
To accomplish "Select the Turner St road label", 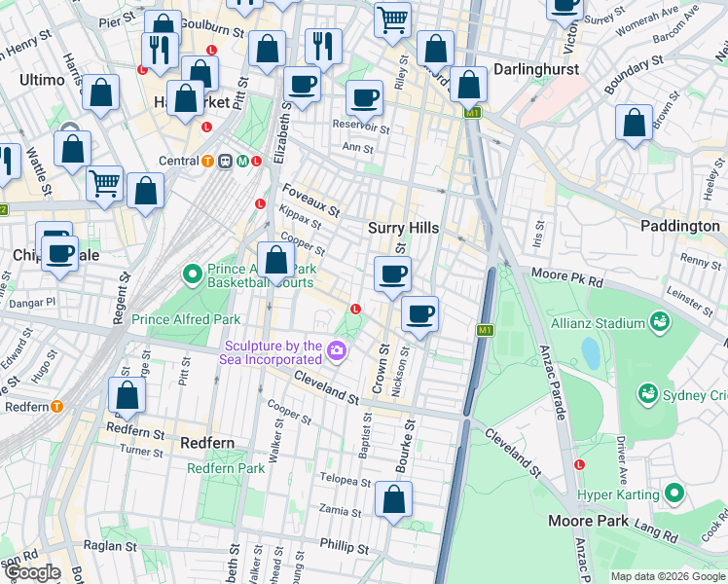I will (x=141, y=451).
